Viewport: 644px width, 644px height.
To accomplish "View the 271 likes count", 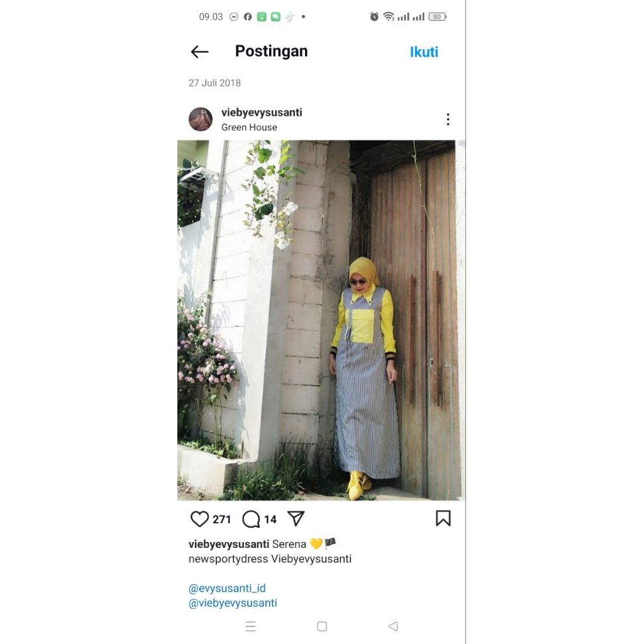I will 222,519.
